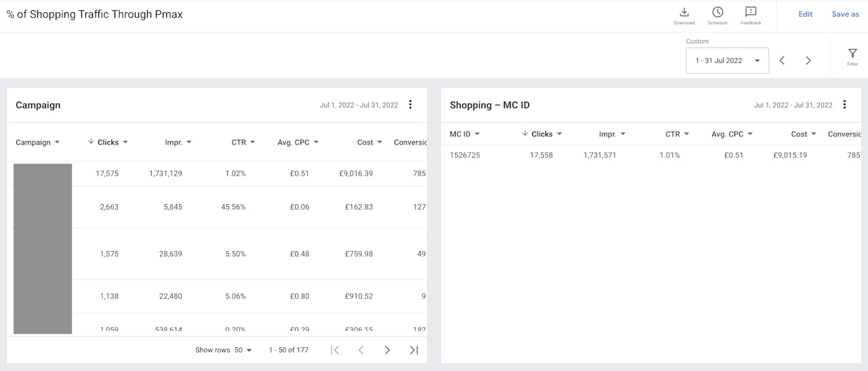
Task: Click the Save as link
Action: coord(845,14)
